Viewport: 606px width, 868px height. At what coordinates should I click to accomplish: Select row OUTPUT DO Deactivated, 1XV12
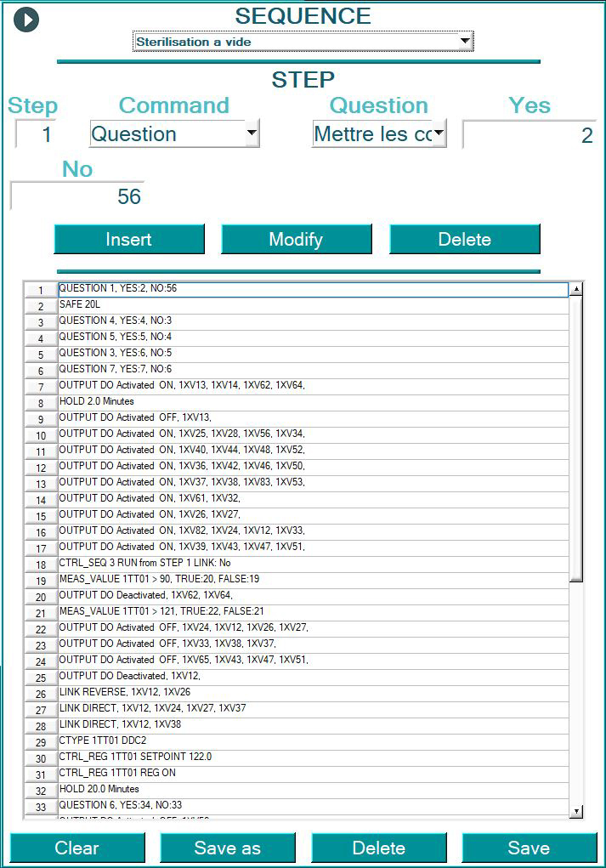pyautogui.click(x=314, y=678)
